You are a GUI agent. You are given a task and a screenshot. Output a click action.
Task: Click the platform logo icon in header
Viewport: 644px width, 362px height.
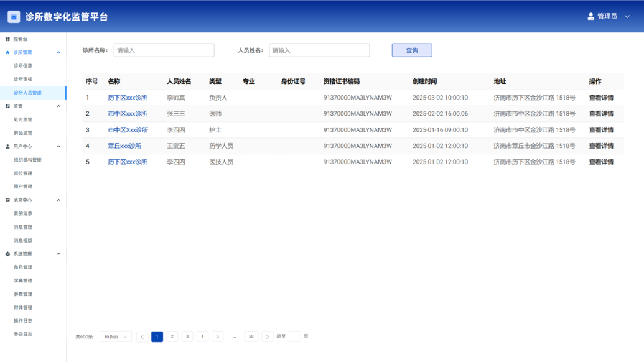click(14, 17)
